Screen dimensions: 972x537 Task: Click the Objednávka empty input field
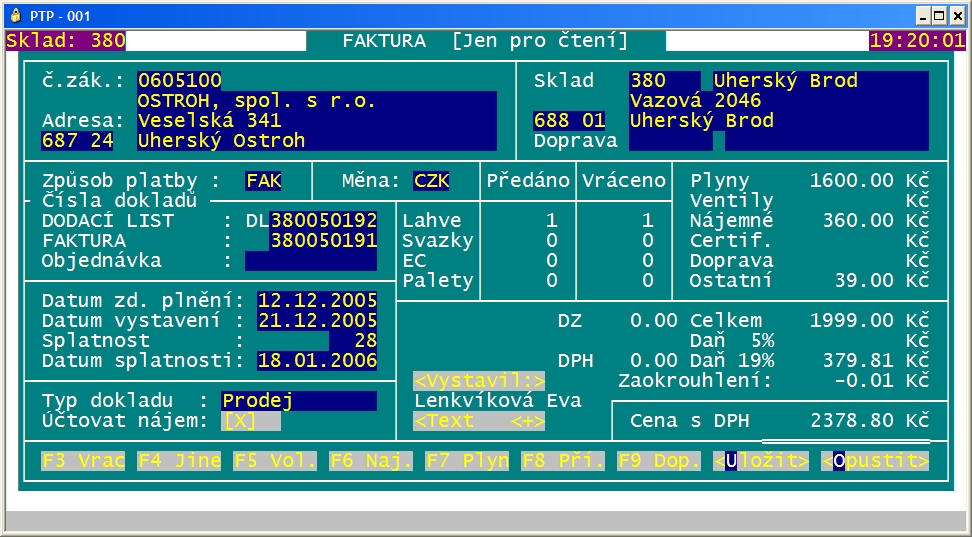pyautogui.click(x=311, y=261)
